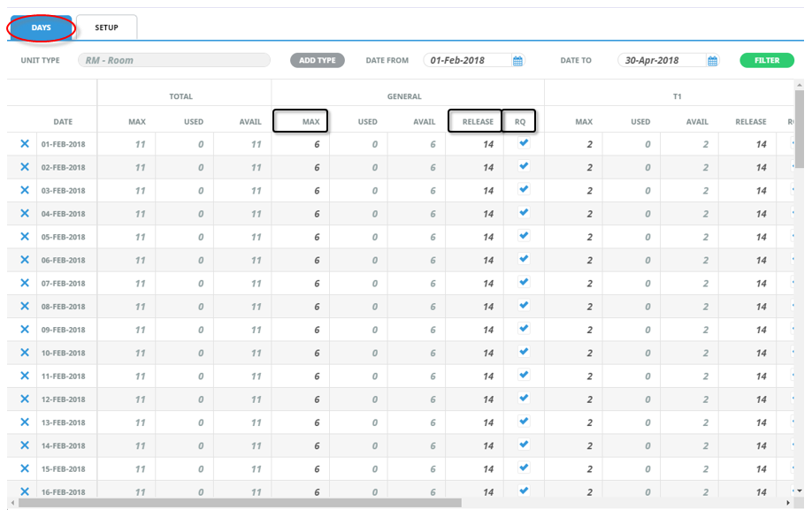Select the Days tab
This screenshot has height=517, width=812.
42,27
